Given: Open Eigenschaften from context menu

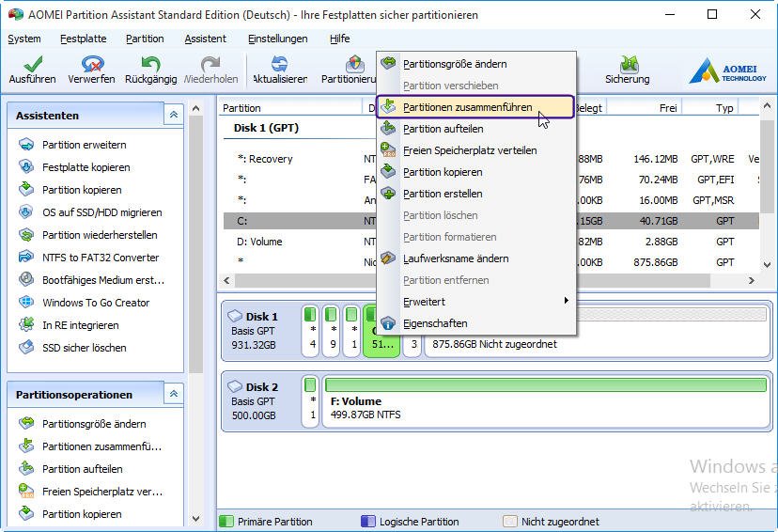Looking at the screenshot, I should 476,323.
